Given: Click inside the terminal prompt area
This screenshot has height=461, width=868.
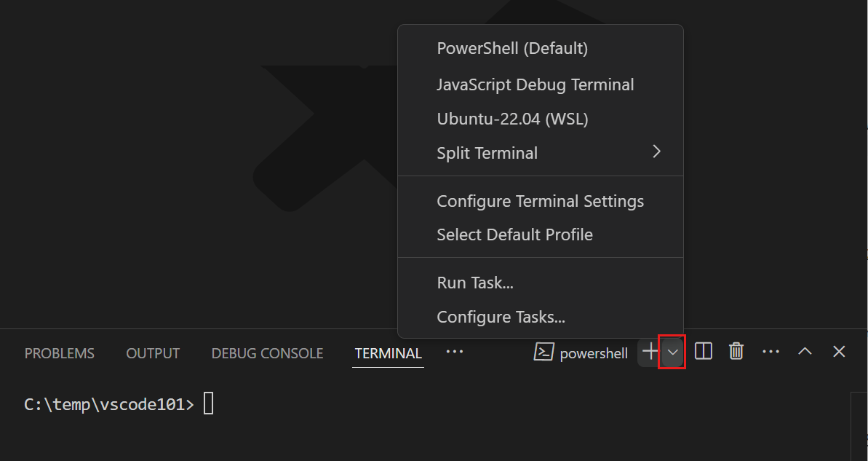Looking at the screenshot, I should point(207,403).
